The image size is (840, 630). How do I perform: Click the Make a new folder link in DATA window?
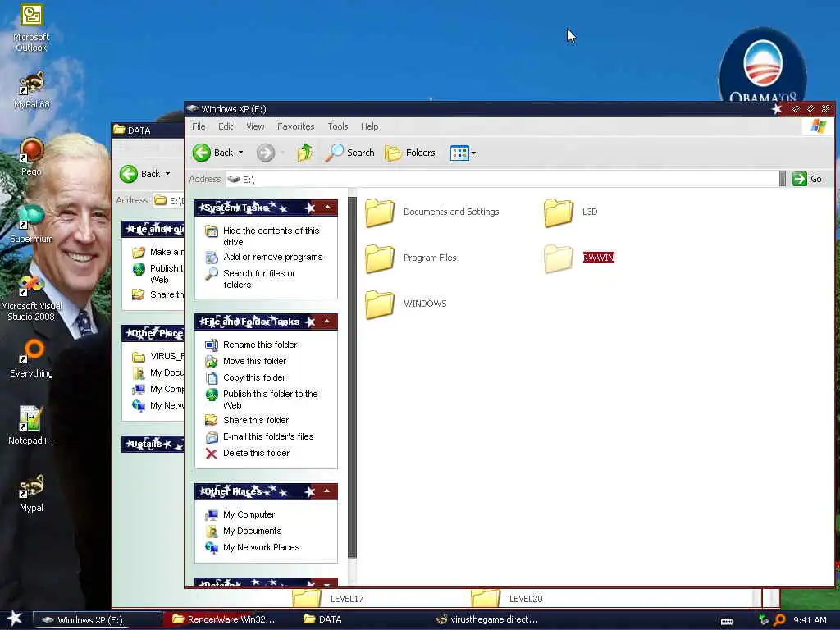click(x=158, y=252)
